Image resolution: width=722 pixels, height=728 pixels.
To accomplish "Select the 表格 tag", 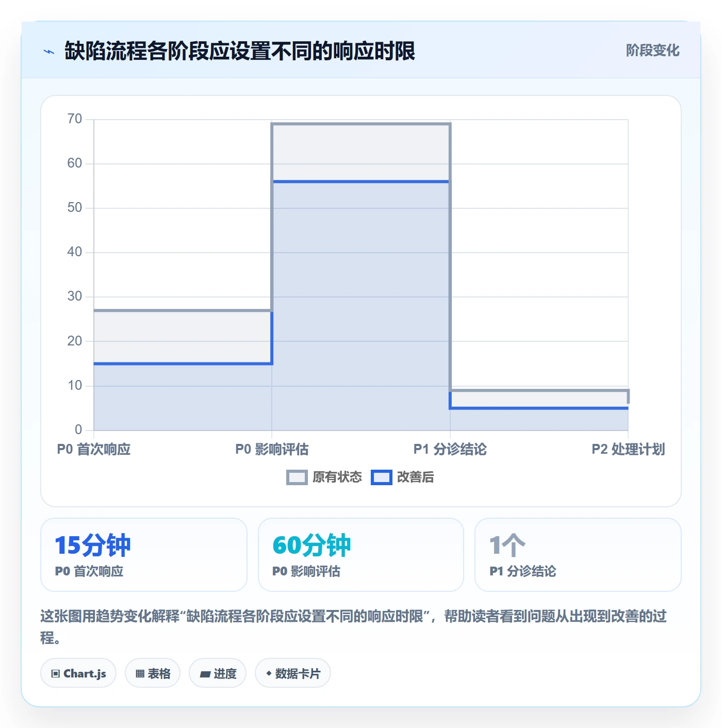I will [x=153, y=673].
